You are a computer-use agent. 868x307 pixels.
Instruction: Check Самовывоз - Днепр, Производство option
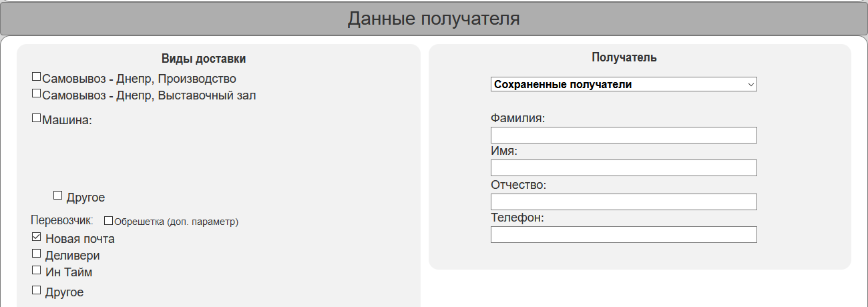pos(37,77)
